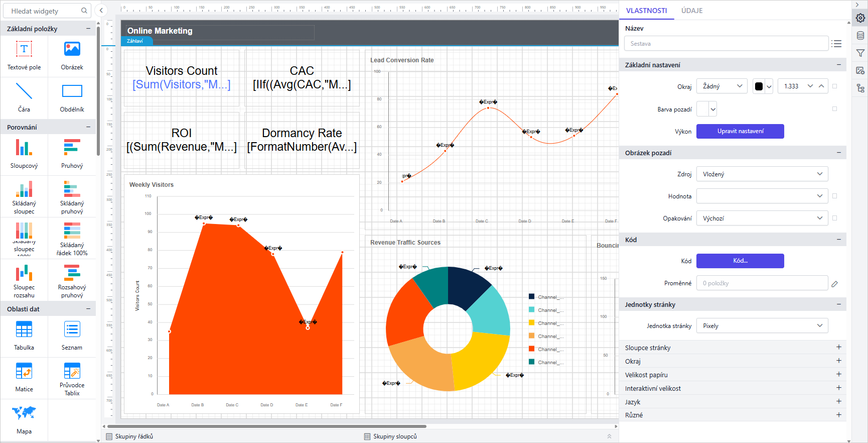Open the Okraj border style dropdown
The image size is (868, 443).
point(722,86)
